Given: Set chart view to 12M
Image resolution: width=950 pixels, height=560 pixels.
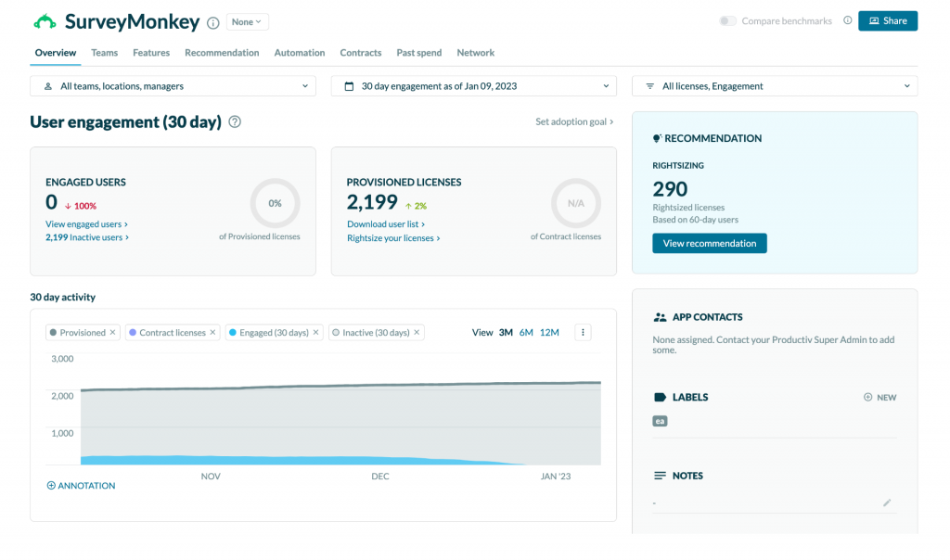Looking at the screenshot, I should 549,332.
